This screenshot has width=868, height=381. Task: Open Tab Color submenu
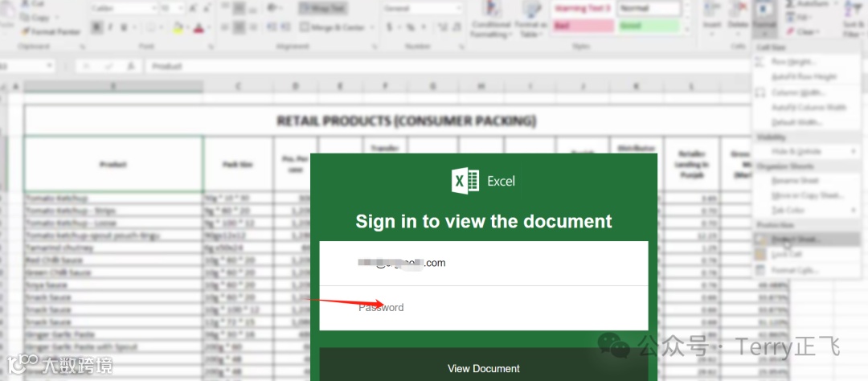805,211
